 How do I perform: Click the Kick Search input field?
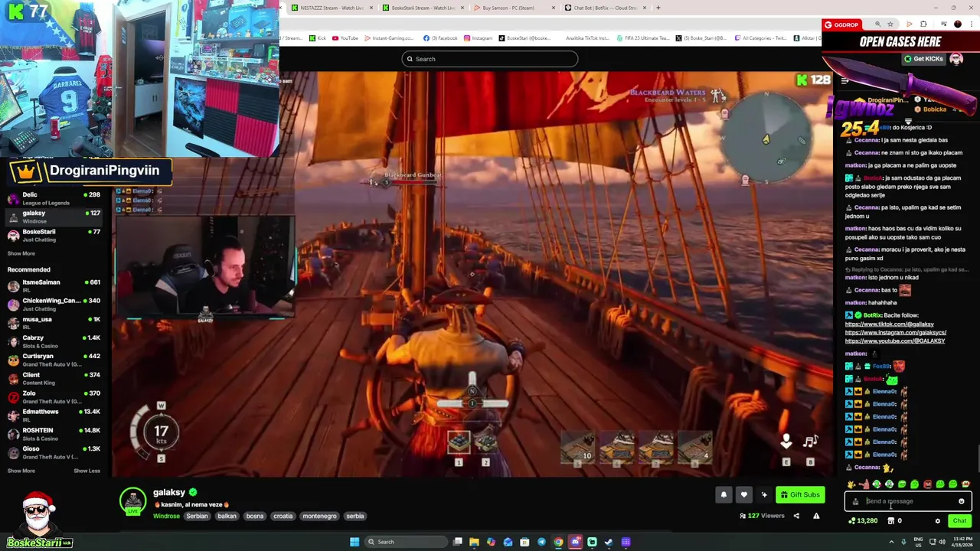(490, 59)
